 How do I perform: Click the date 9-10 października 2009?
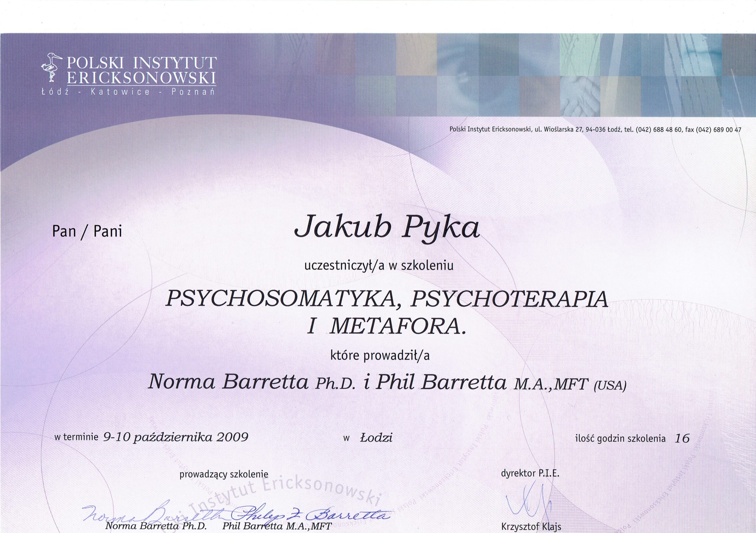pos(175,437)
